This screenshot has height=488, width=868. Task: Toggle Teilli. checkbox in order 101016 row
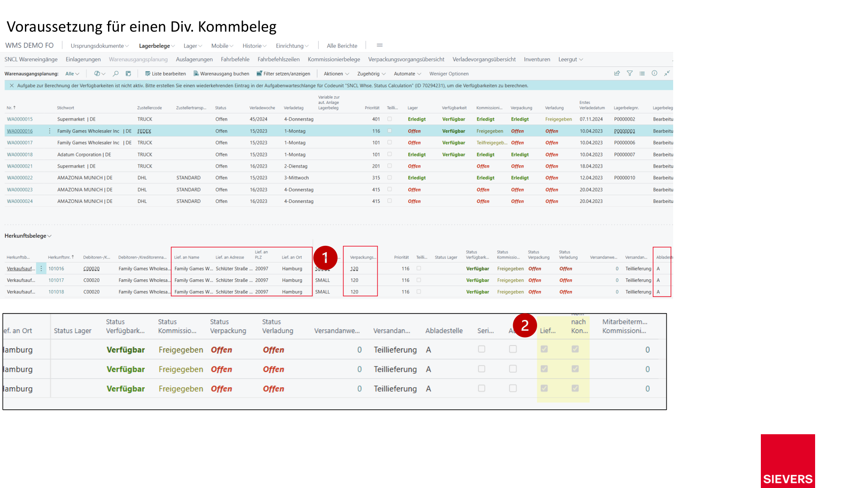419,268
